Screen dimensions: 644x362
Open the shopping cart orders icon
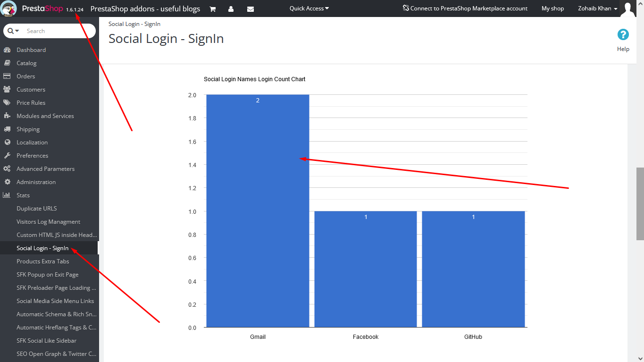[213, 9]
